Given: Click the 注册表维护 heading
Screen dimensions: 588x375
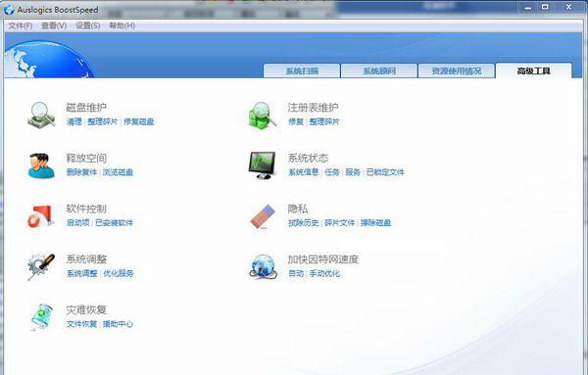Looking at the screenshot, I should point(313,108).
